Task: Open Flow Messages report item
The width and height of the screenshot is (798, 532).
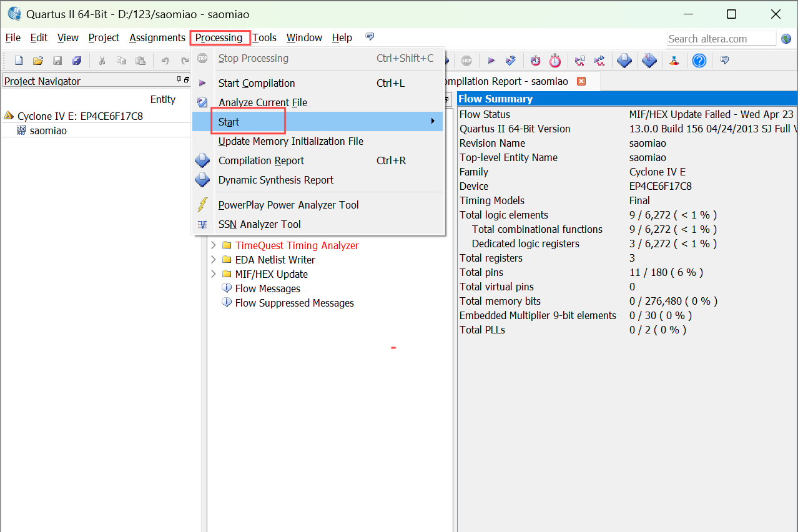Action: click(x=267, y=288)
